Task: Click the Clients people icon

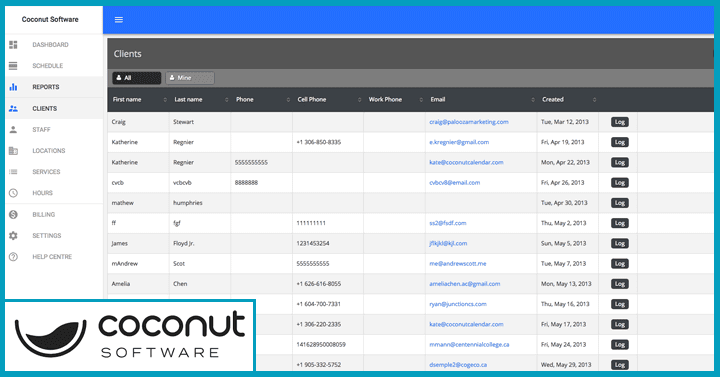Action: (x=13, y=108)
